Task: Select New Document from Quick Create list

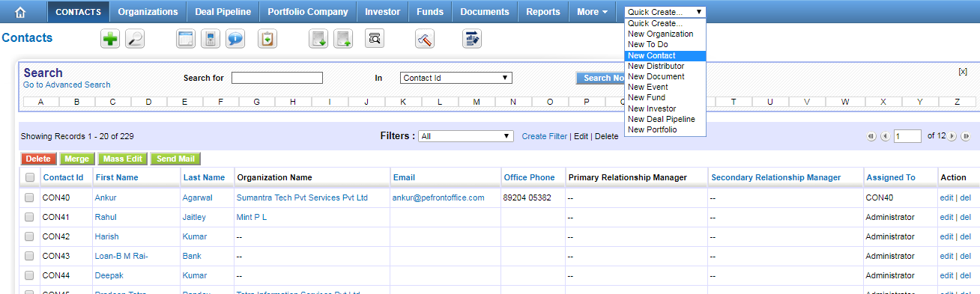Action: pos(665,76)
